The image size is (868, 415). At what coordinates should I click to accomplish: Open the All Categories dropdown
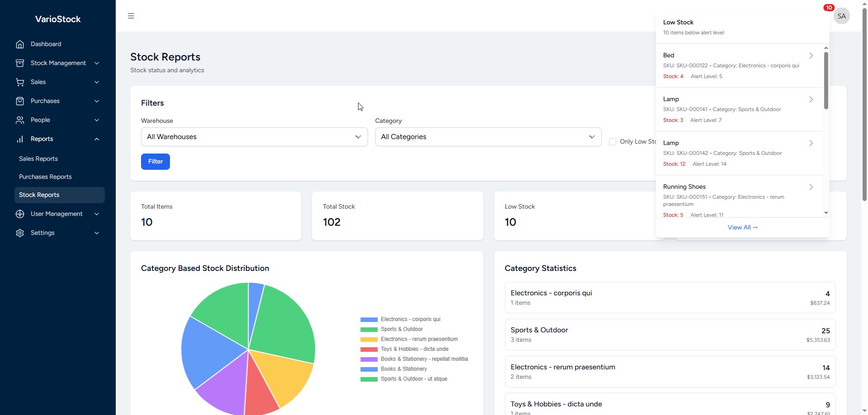click(x=488, y=137)
